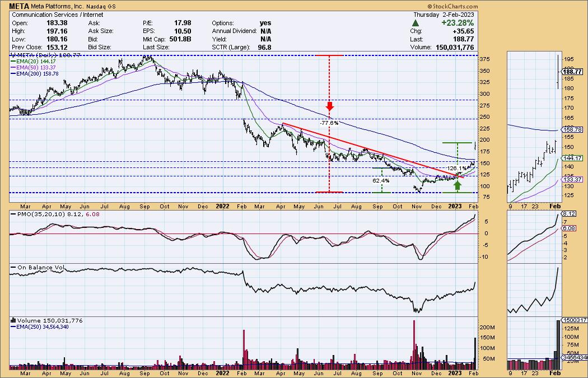Click the EMA(200) blue legend line

point(13,74)
